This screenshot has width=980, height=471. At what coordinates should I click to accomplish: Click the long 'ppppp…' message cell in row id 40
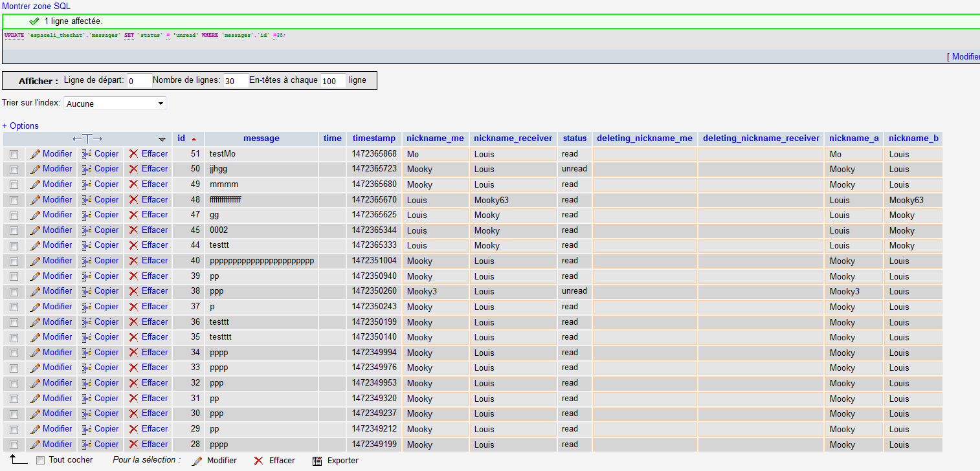point(262,261)
